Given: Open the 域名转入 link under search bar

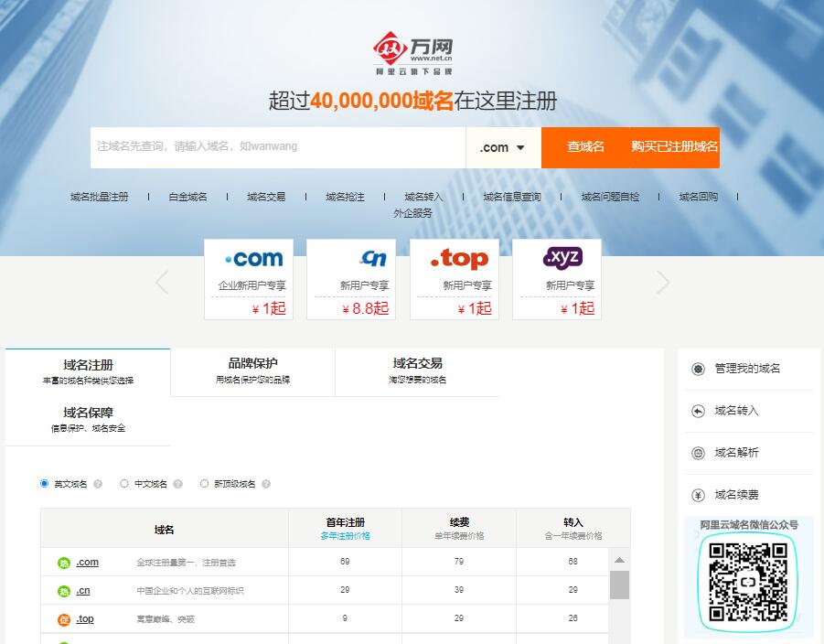Looking at the screenshot, I should 423,198.
